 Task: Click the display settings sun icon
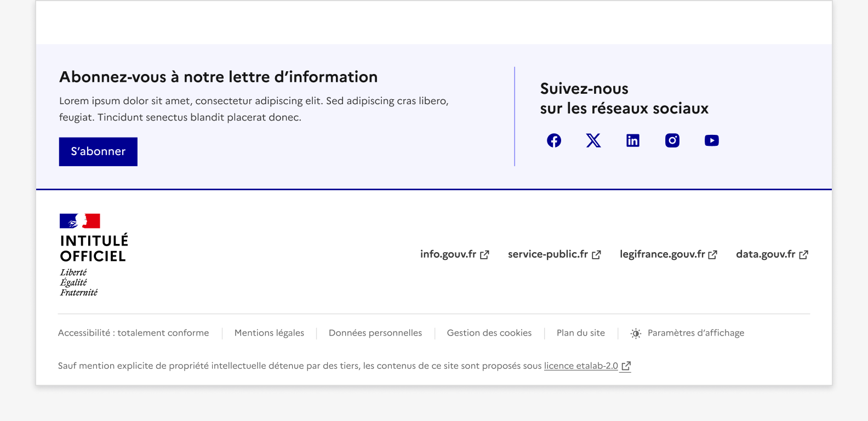pyautogui.click(x=636, y=333)
